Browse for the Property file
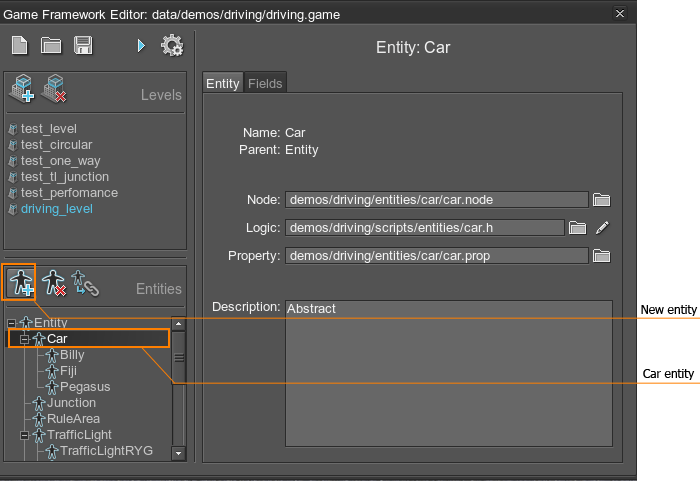Image resolution: width=700 pixels, height=481 pixels. coord(601,256)
